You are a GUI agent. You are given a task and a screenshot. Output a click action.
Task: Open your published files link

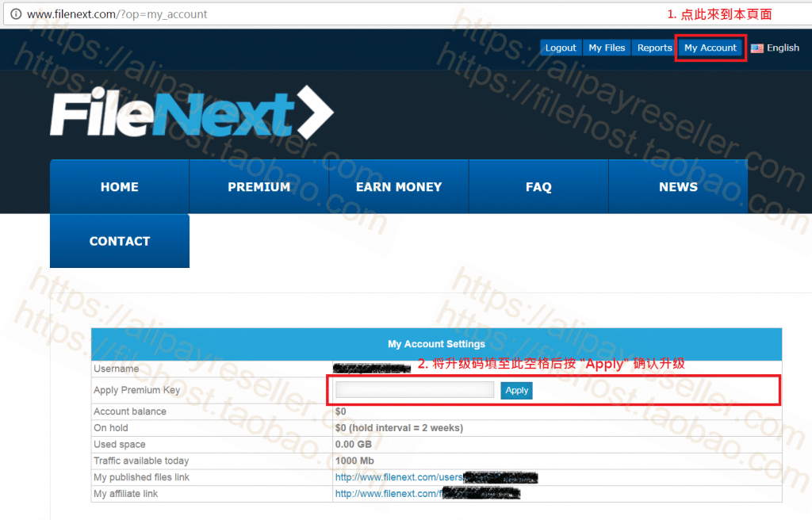pyautogui.click(x=396, y=477)
